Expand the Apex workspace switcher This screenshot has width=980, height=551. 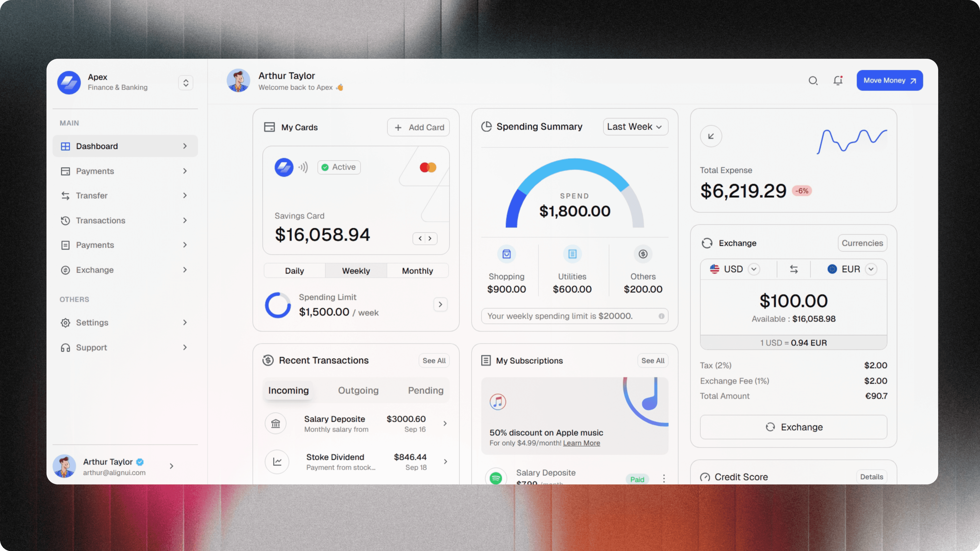tap(186, 82)
